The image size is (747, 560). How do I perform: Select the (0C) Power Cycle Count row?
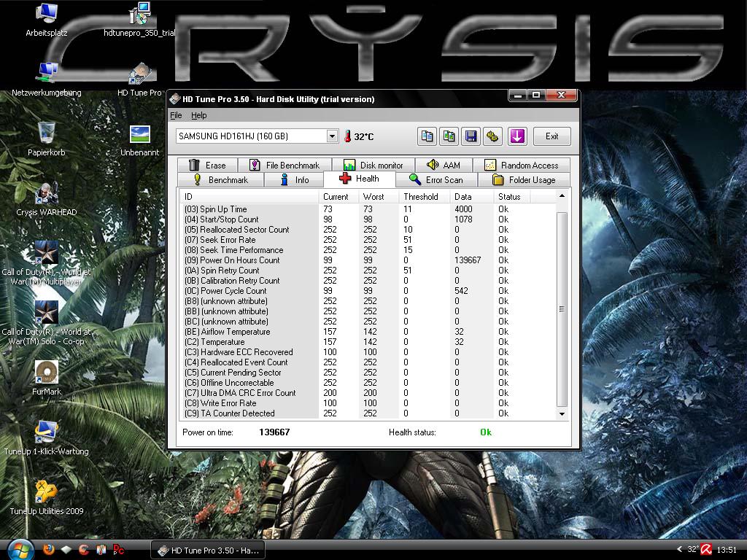(368, 290)
